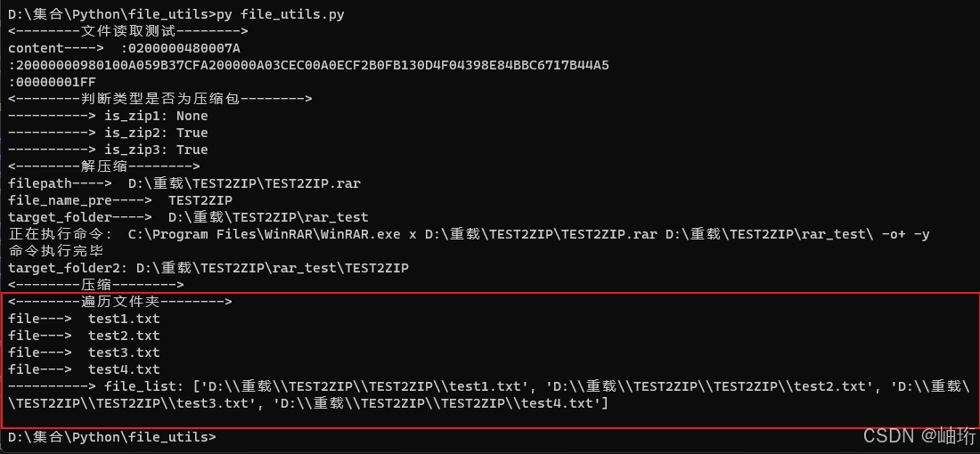Click the filepath TEST2ZIP.rar path text

pos(244,183)
